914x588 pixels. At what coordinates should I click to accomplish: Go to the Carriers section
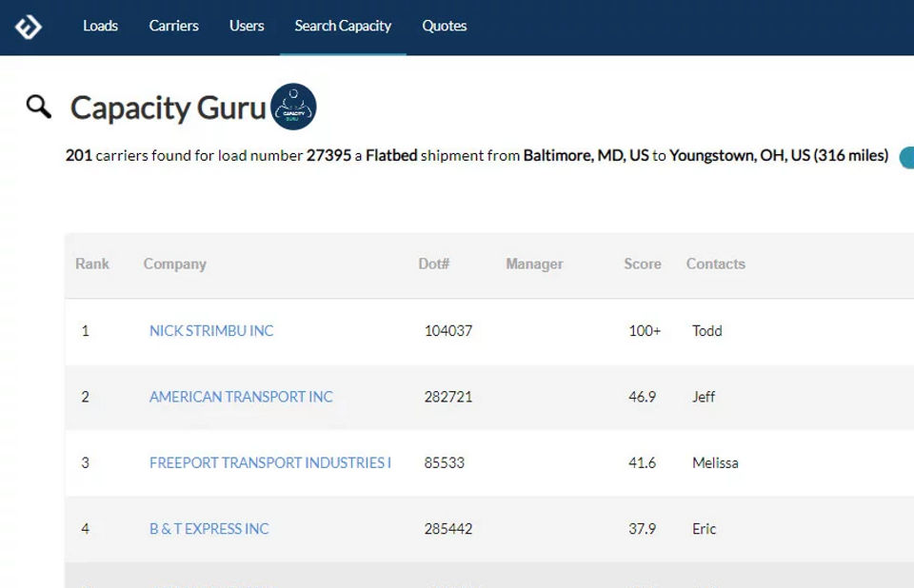tap(173, 26)
